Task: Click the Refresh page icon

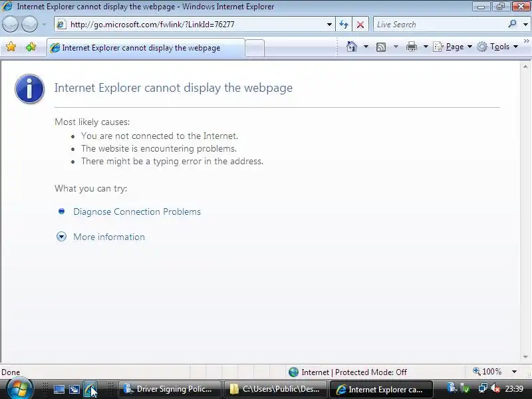Action: [344, 25]
